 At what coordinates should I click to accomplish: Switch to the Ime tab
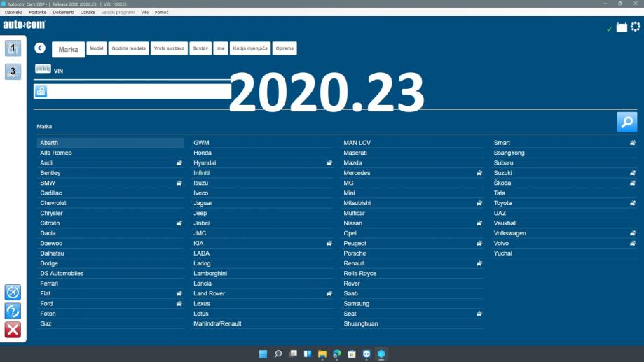[221, 48]
